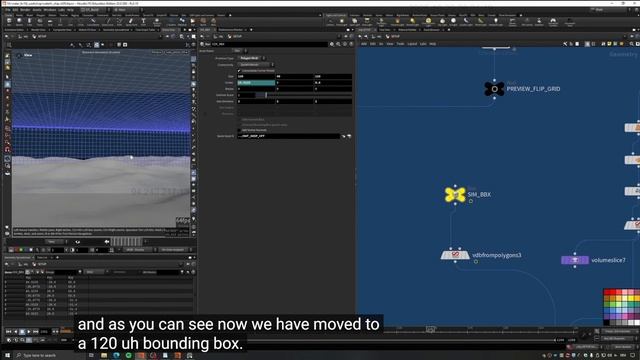Viewport: 640px width, 360px height.
Task: Toggle Consolidate Corner Points checkbox
Action: pyautogui.click(x=239, y=71)
